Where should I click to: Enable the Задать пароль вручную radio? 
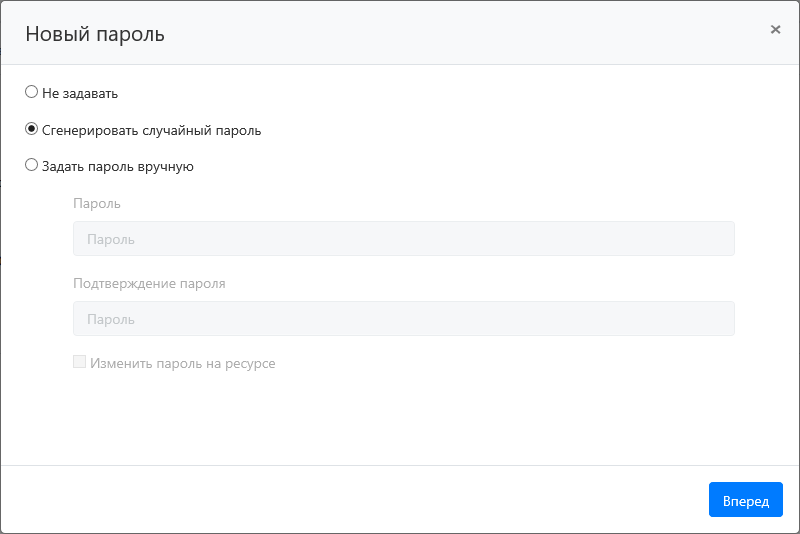(x=31, y=166)
